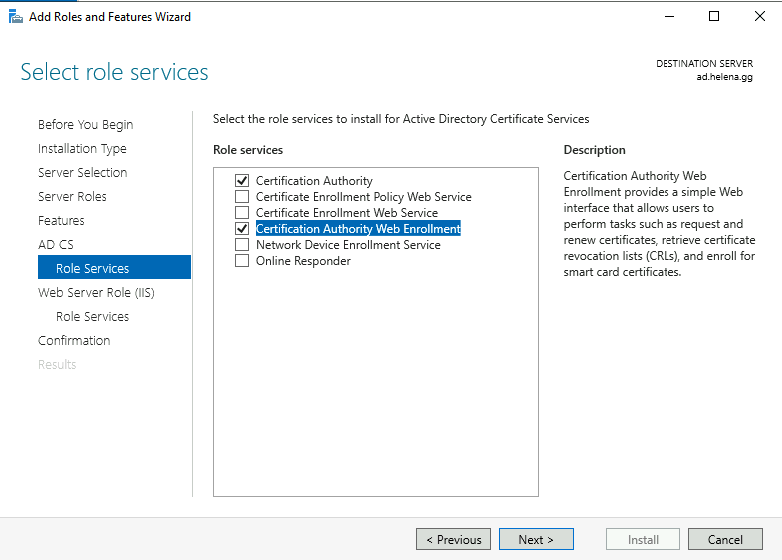The image size is (782, 560).
Task: Open the Installation Type page
Action: pos(82,149)
